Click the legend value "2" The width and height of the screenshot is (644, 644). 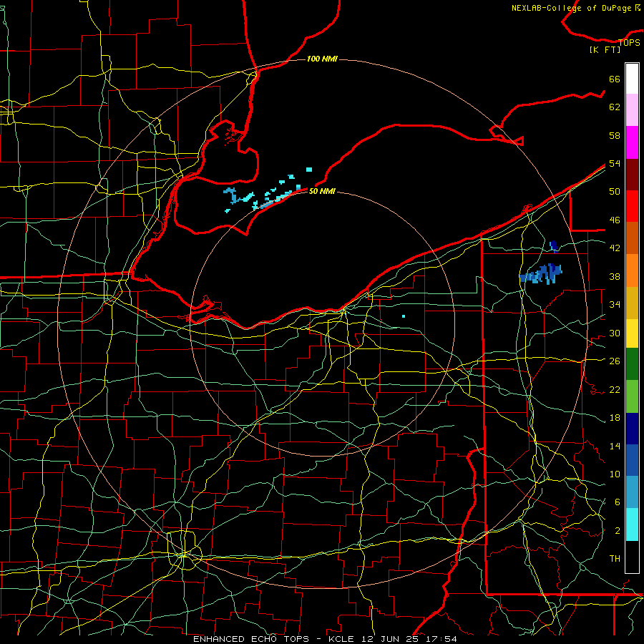coord(617,531)
